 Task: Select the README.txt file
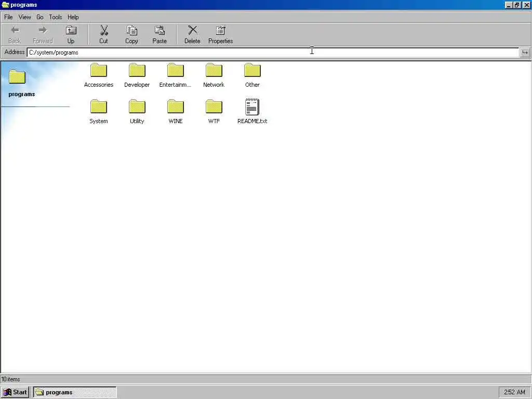tap(252, 112)
